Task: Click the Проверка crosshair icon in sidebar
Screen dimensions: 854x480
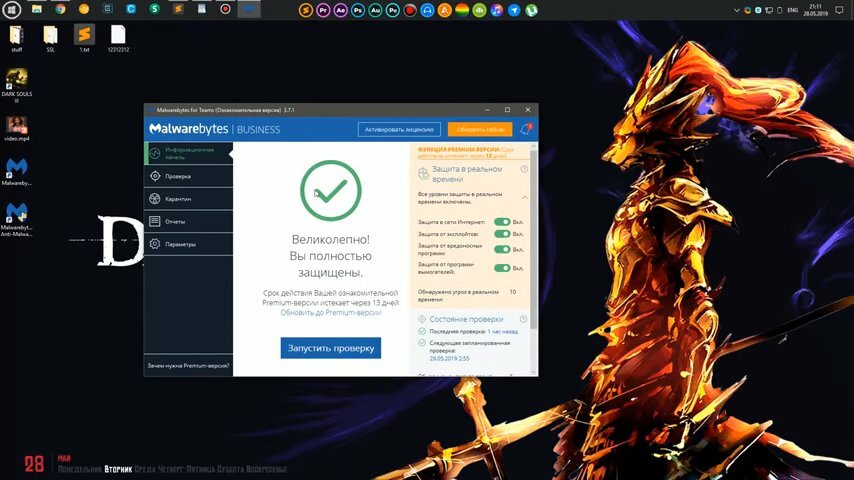Action: [155, 176]
